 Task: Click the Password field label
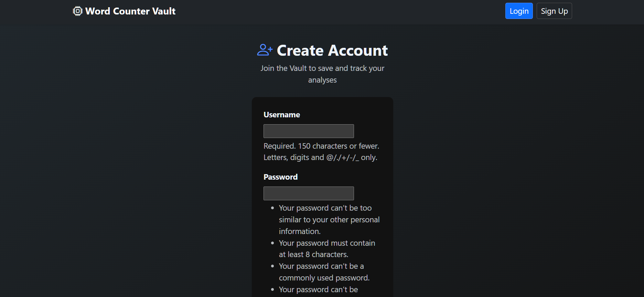click(280, 177)
